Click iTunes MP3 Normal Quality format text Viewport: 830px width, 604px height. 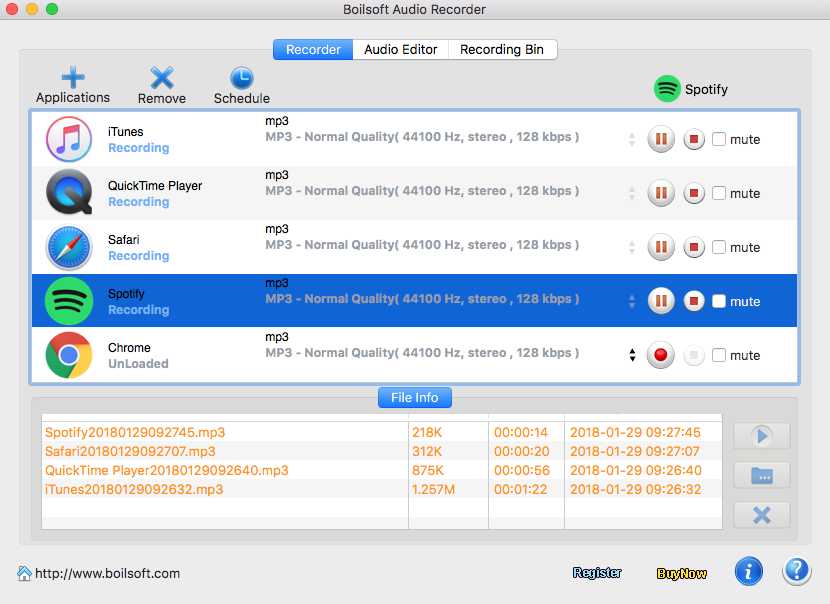click(x=422, y=137)
